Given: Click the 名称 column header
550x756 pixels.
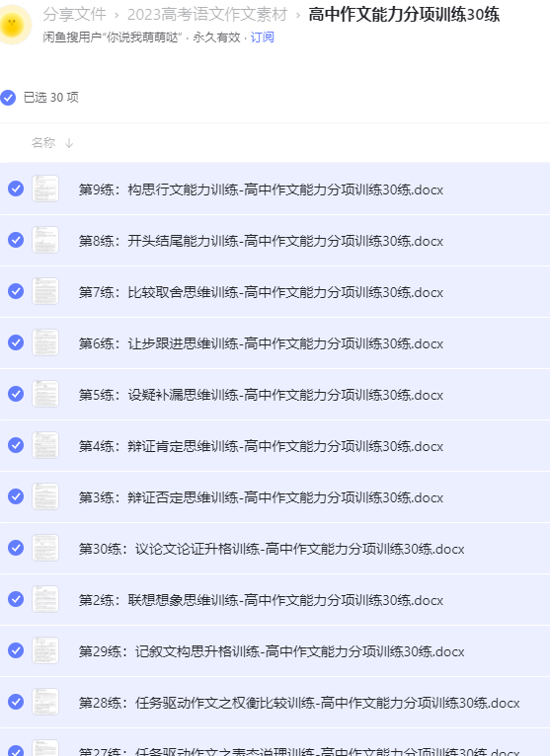Looking at the screenshot, I should pyautogui.click(x=43, y=143).
